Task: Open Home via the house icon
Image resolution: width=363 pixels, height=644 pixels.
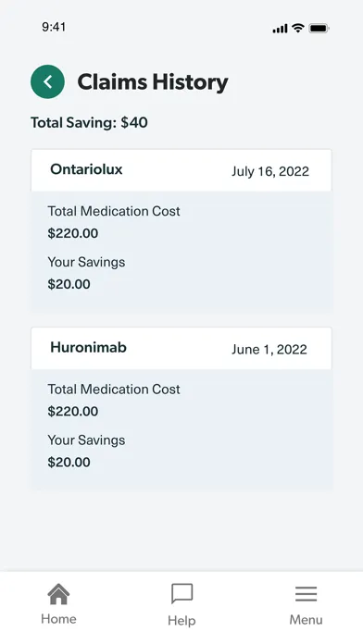Action: [58, 594]
